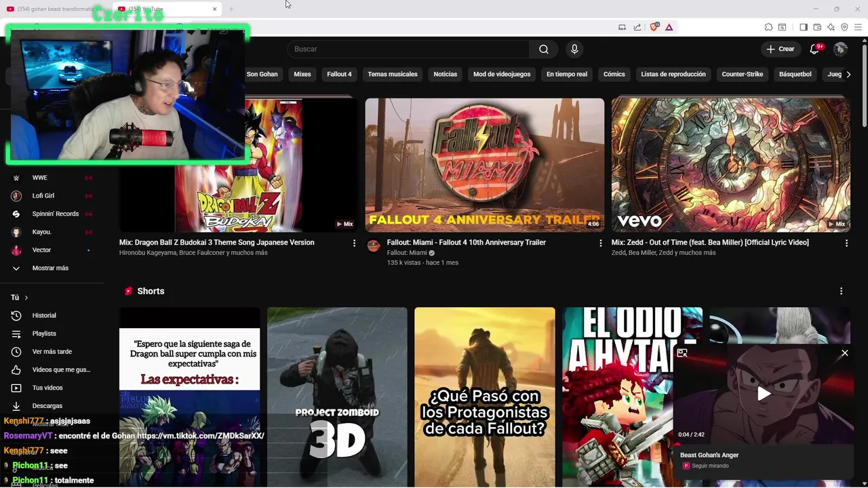This screenshot has width=868, height=488.
Task: Activate voice search microphone
Action: point(574,49)
